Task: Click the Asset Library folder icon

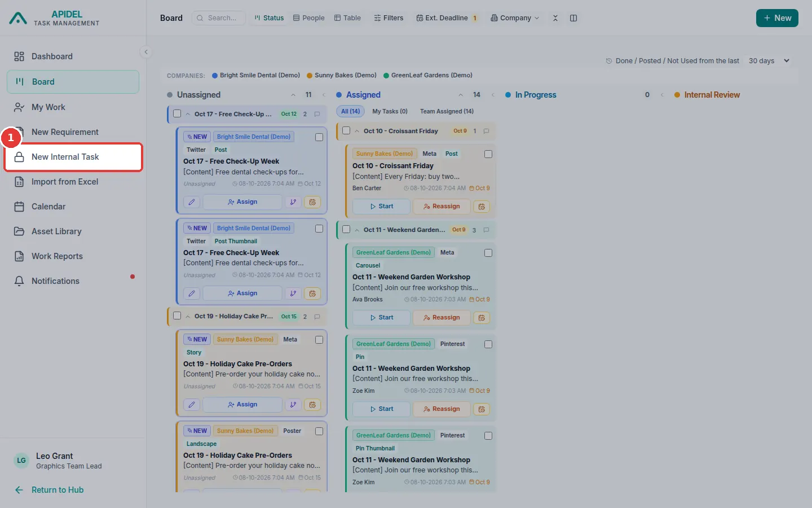Action: [x=19, y=231]
